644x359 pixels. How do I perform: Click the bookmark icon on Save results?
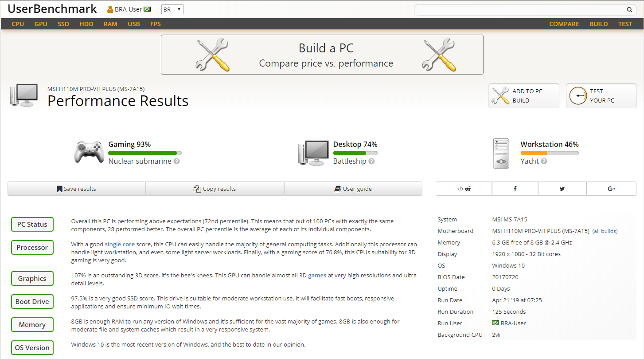click(x=59, y=189)
